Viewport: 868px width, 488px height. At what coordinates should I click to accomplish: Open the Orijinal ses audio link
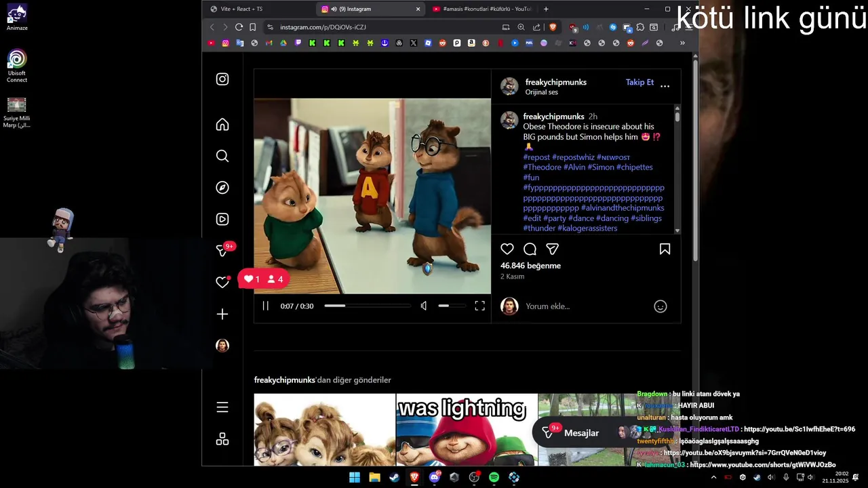tap(542, 92)
